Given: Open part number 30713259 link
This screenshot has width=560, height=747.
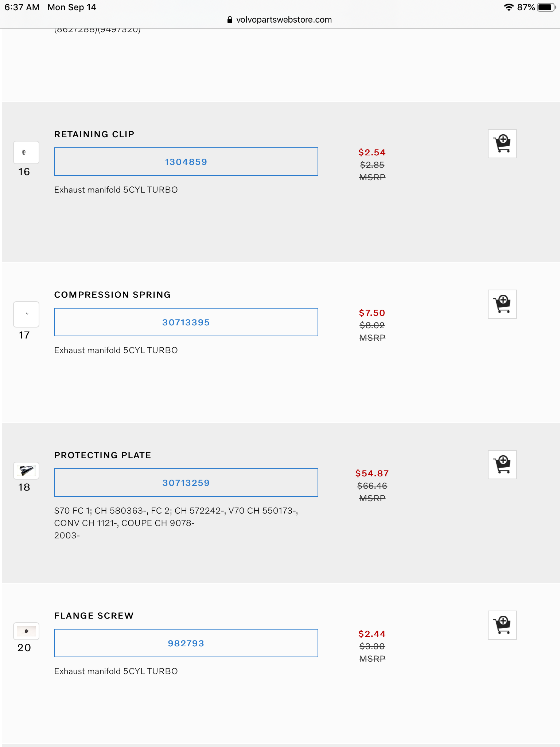Looking at the screenshot, I should coord(186,483).
